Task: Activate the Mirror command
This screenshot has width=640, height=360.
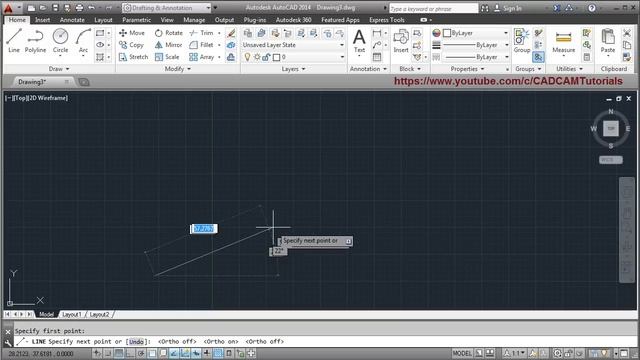Action: [168, 45]
